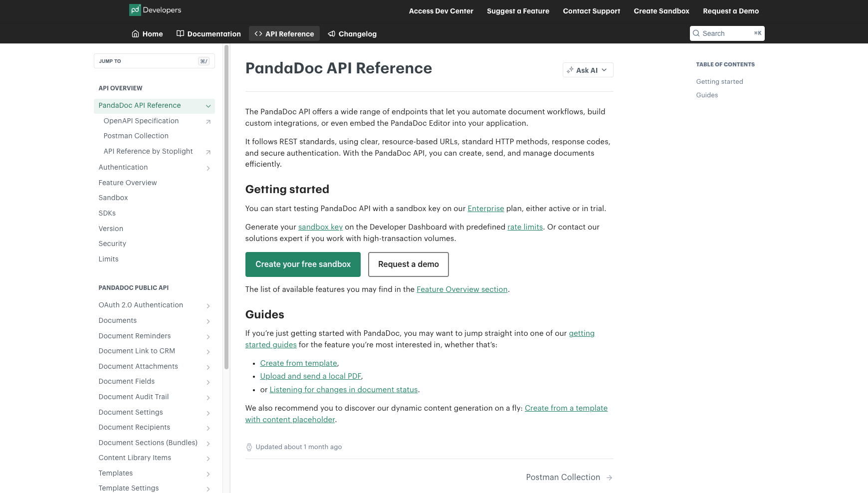The height and width of the screenshot is (493, 868).
Task: Open Security in the sidebar
Action: click(112, 244)
